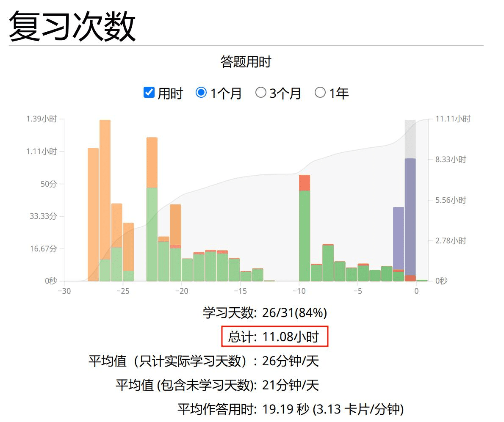The height and width of the screenshot is (422, 504).
Task: Click 学习天数: 26/31(84%) text
Action: [x=265, y=313]
